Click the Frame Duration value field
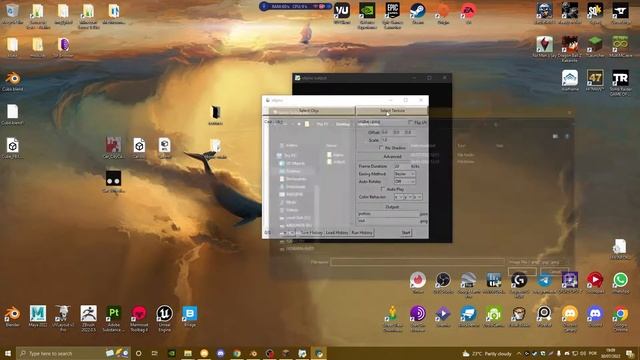 click(402, 167)
